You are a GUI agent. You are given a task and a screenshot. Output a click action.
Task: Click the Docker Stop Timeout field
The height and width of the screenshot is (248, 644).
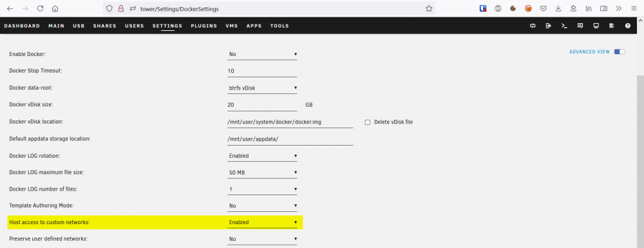tap(262, 71)
